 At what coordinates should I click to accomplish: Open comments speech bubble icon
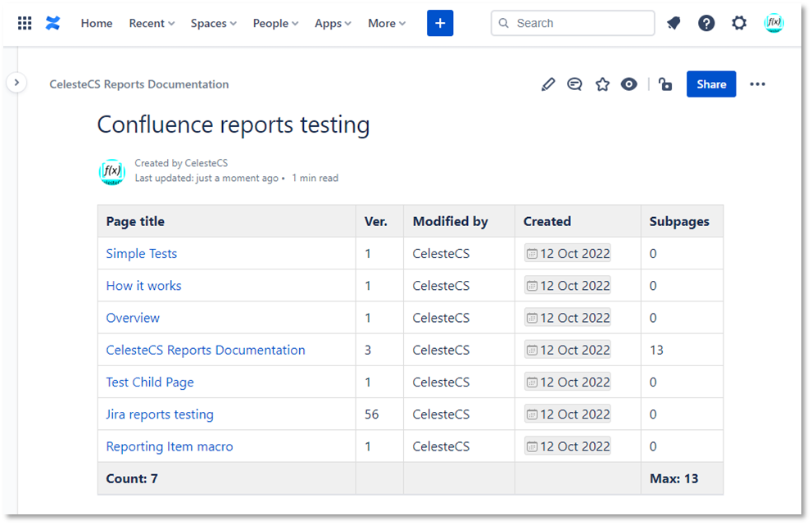click(574, 84)
